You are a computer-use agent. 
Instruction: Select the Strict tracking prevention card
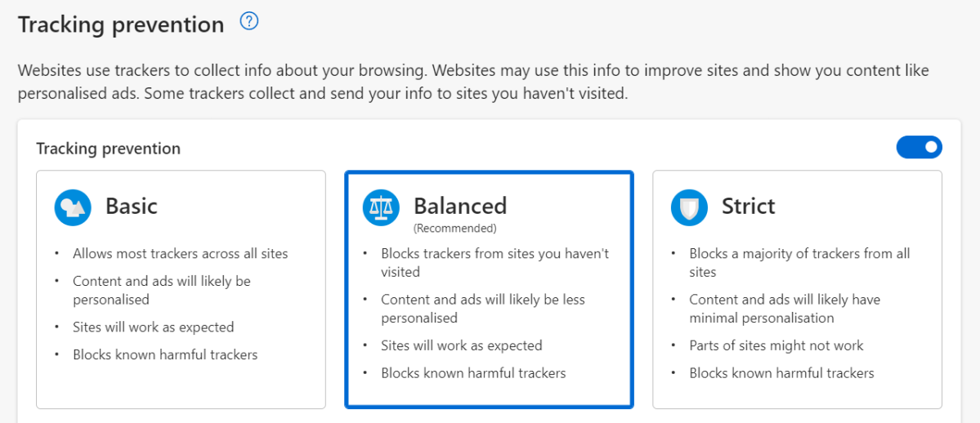click(x=797, y=289)
